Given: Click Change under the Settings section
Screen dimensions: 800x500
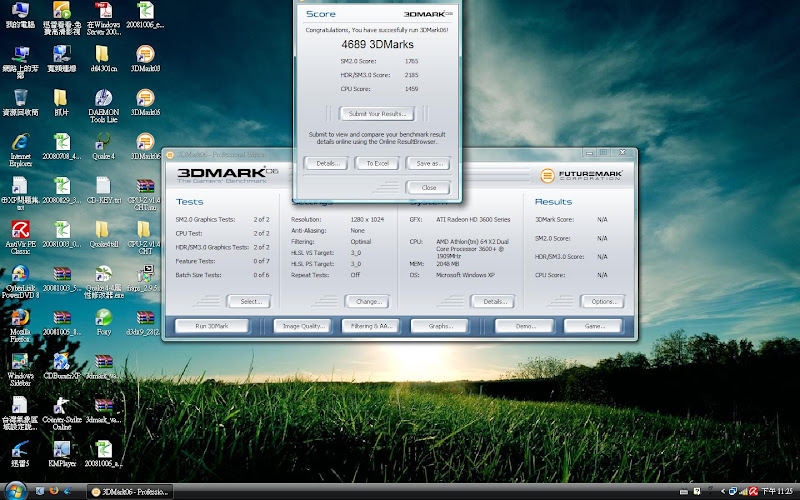Looking at the screenshot, I should point(366,301).
